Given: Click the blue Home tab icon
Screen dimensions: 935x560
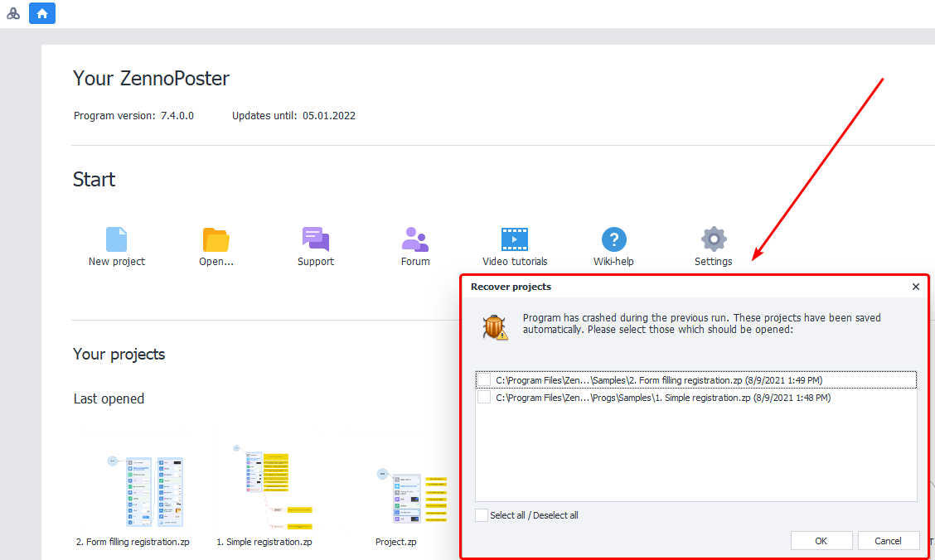Looking at the screenshot, I should (x=42, y=13).
